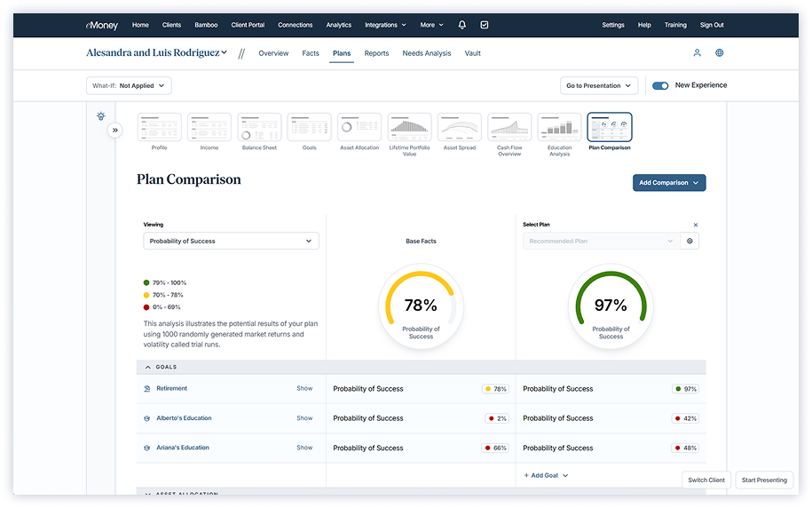Remove the comparison plan with X icon
The width and height of the screenshot is (812, 508).
(x=695, y=225)
